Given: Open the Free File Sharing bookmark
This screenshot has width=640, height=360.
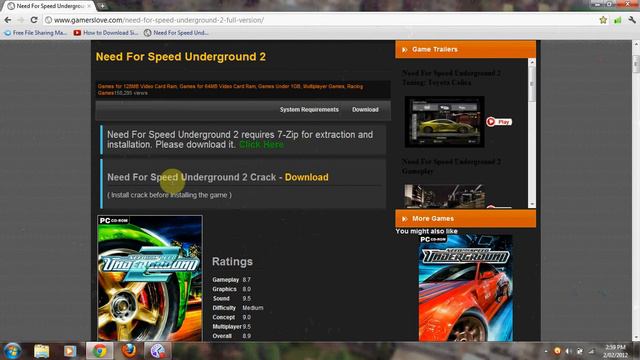Looking at the screenshot, I should point(36,33).
